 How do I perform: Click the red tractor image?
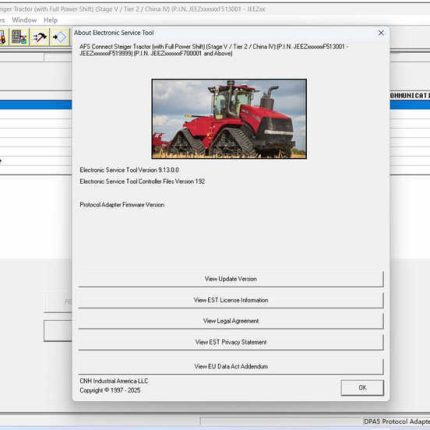pos(229,119)
